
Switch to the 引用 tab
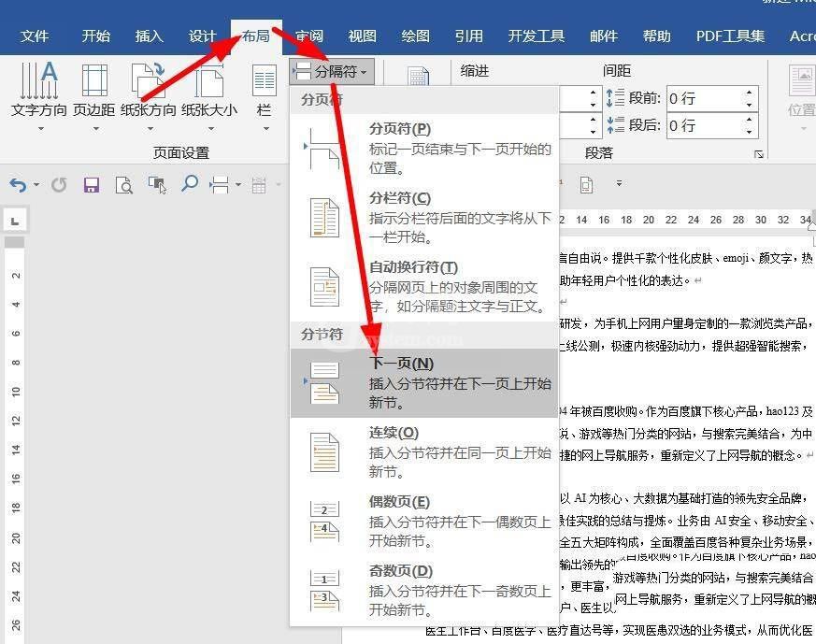click(469, 36)
